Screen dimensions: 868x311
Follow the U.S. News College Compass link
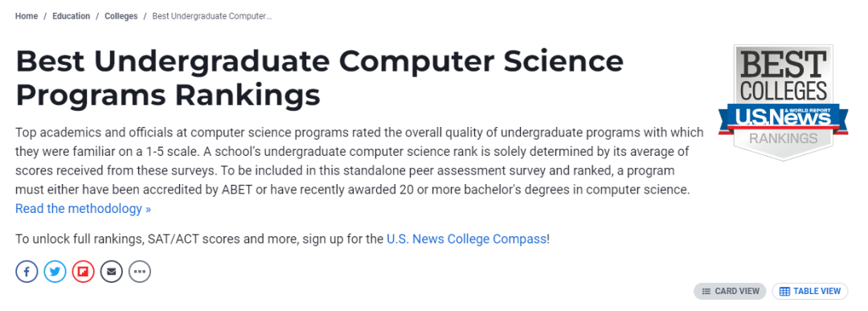[x=466, y=239]
